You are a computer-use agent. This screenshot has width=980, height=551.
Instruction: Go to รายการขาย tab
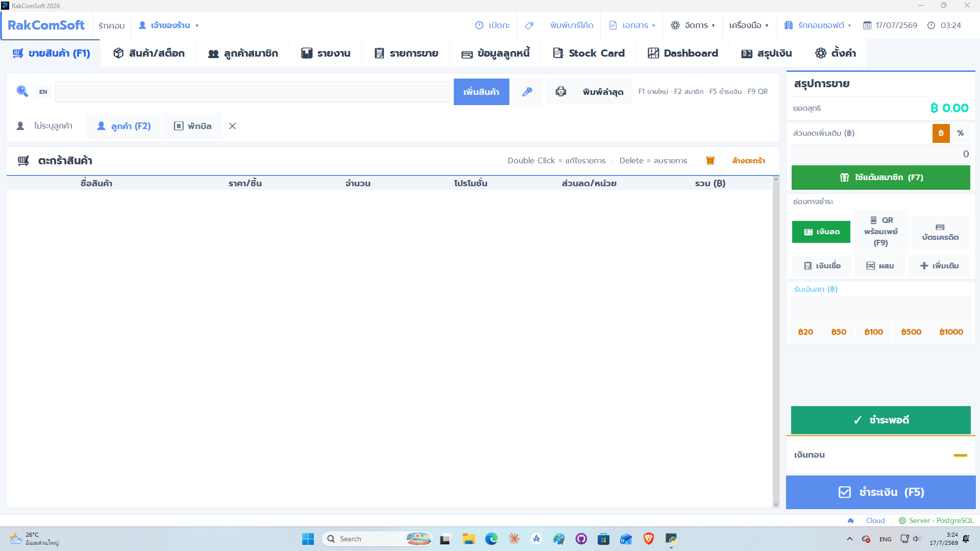(406, 54)
